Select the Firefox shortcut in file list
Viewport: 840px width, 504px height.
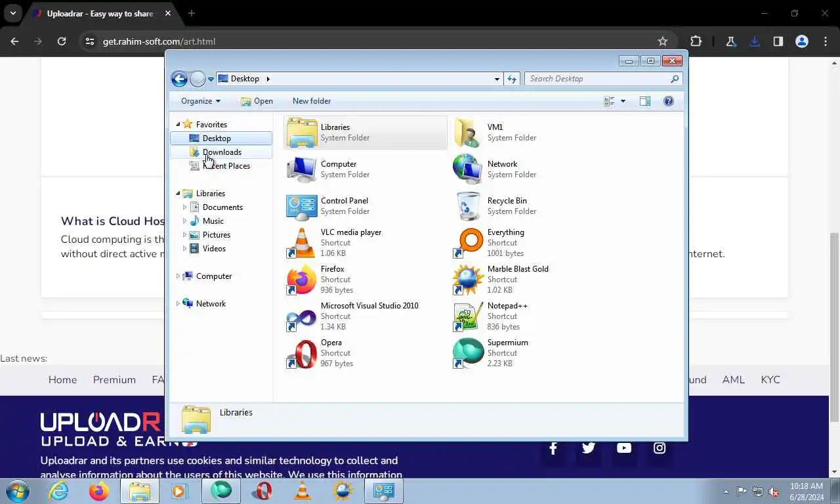302,280
